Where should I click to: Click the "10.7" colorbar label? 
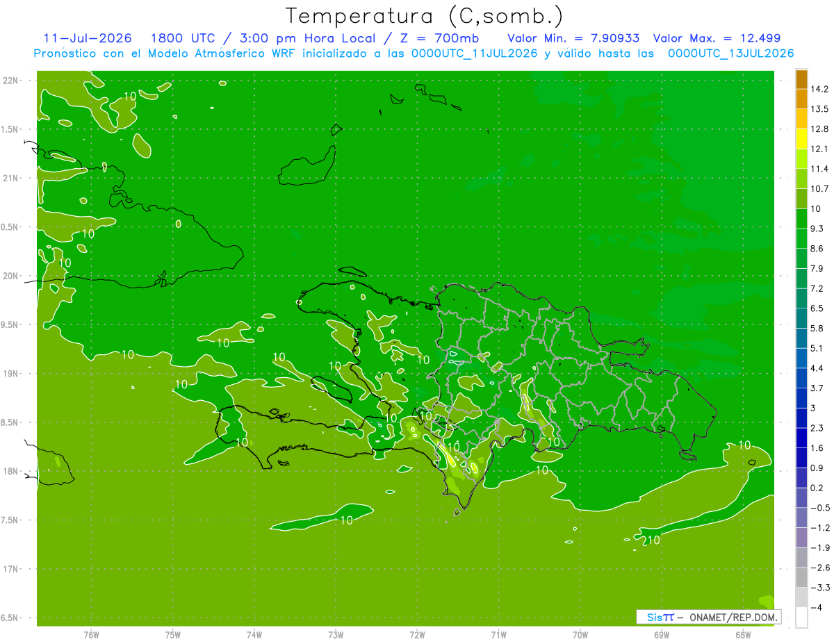(821, 189)
